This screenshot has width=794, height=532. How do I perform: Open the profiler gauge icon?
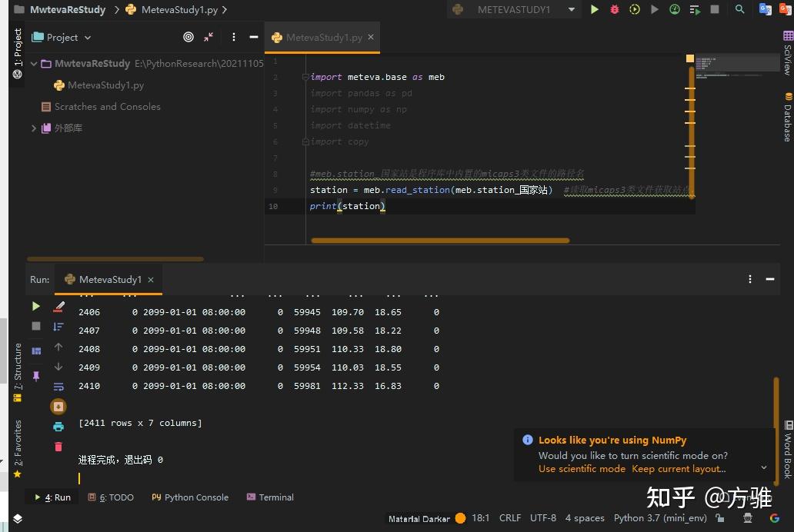pyautogui.click(x=675, y=9)
